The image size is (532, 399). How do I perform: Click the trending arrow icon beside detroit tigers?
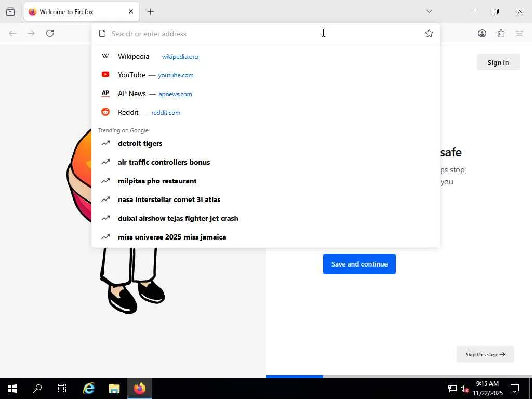coord(105,143)
